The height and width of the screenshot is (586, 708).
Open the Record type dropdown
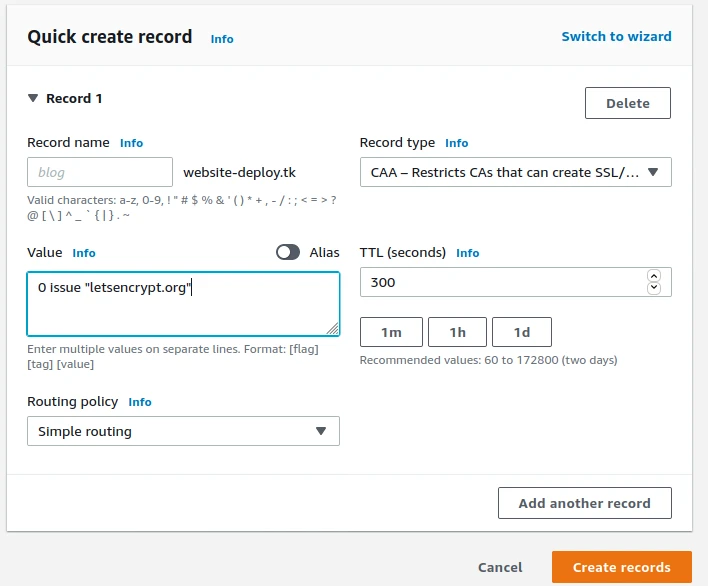point(515,172)
